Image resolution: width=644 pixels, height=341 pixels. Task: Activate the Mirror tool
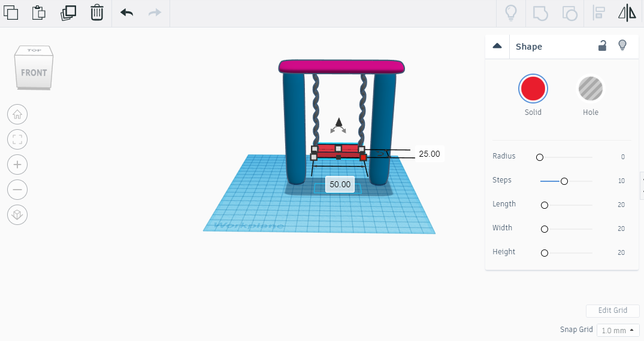[x=627, y=13]
